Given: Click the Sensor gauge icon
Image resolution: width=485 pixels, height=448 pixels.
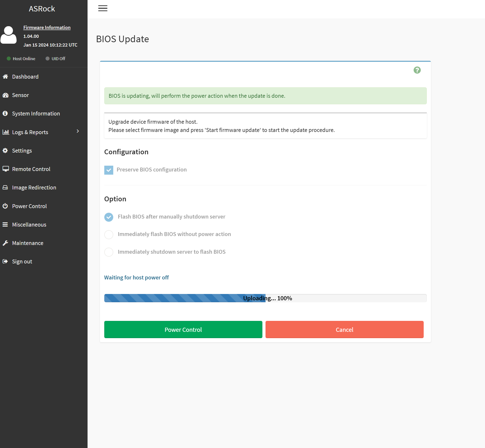Looking at the screenshot, I should pos(5,95).
